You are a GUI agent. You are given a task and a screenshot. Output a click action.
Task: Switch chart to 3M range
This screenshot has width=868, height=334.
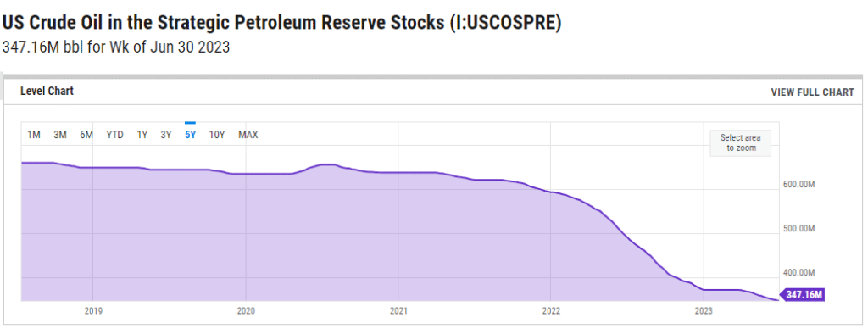[x=60, y=135]
